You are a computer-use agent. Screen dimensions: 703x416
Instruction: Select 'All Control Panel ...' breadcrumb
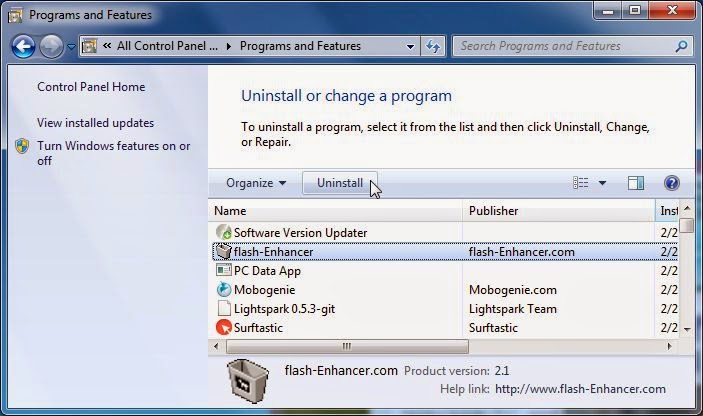(167, 46)
